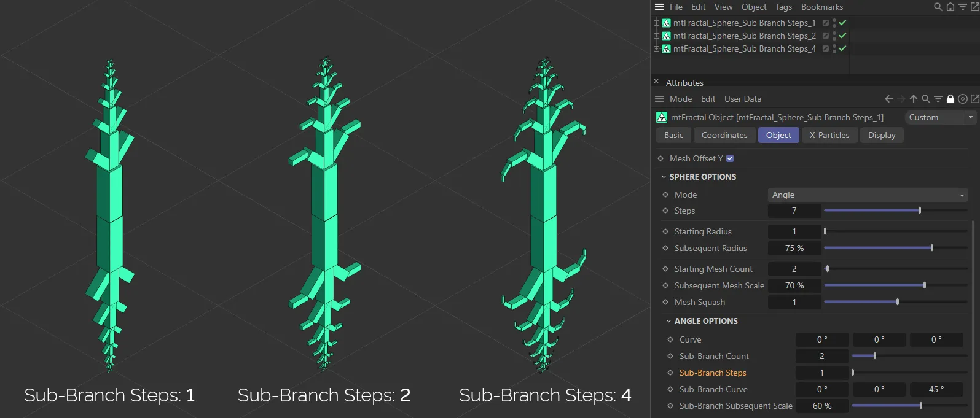Click the Subsequent Radius slider handle

932,248
